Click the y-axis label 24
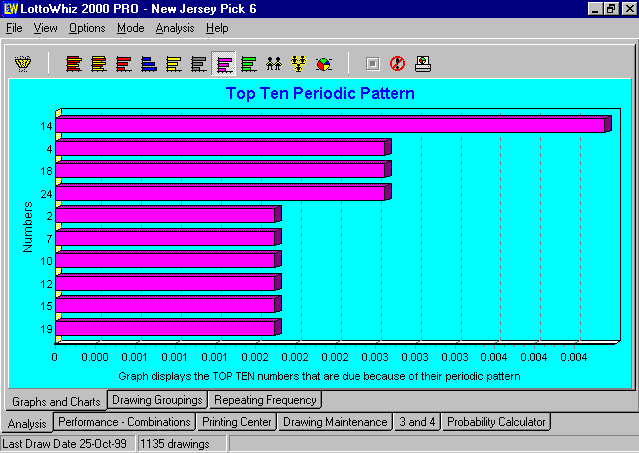This screenshot has height=453, width=639. pos(46,194)
